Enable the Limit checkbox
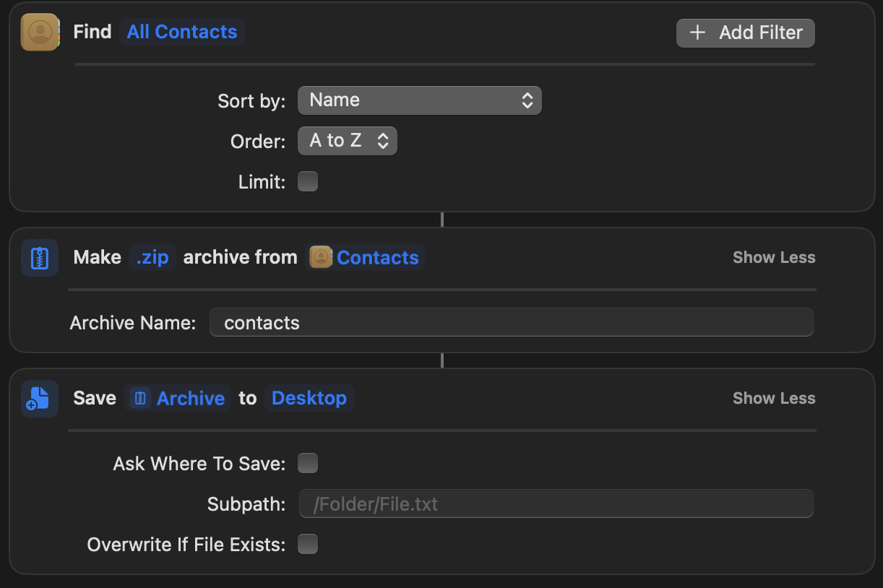This screenshot has width=883, height=588. click(308, 181)
